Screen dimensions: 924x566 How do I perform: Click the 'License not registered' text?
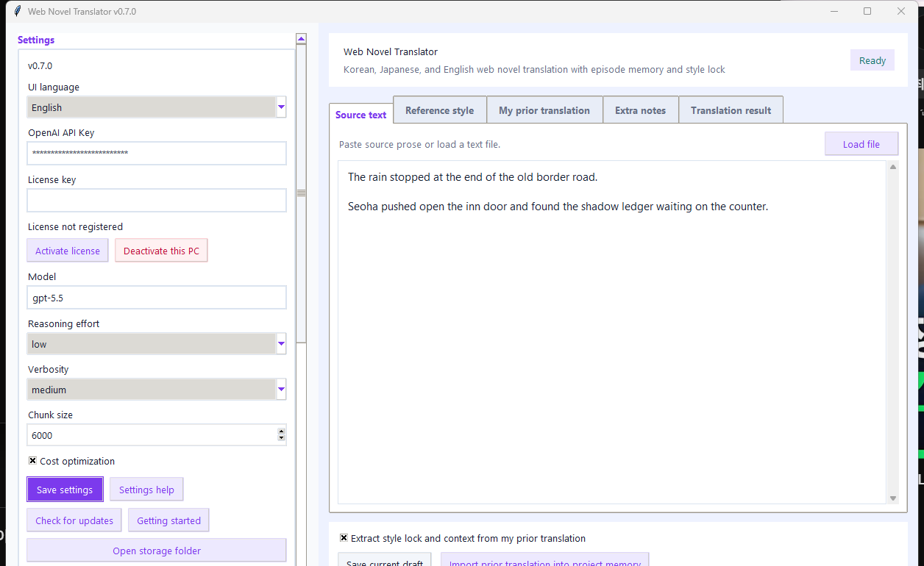(x=75, y=226)
